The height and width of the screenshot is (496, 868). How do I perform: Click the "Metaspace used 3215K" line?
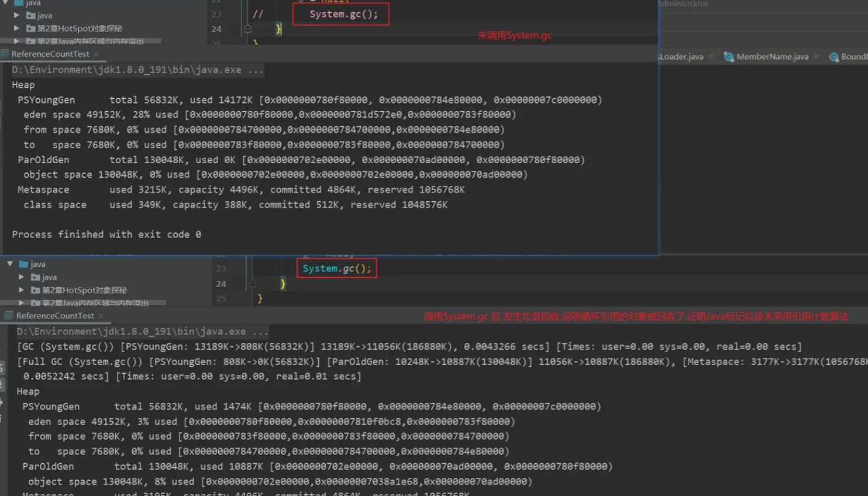[x=241, y=190]
